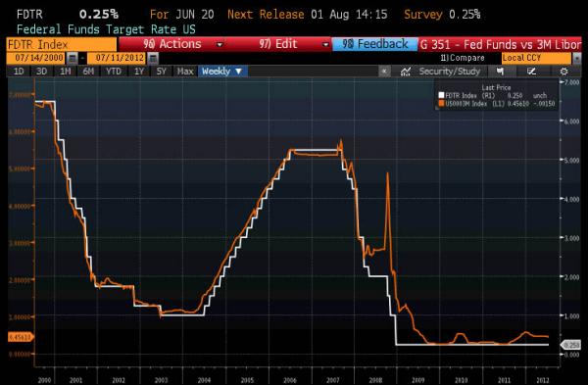Click the Federal Funds Target Rate US label
This screenshot has height=385, width=588.
point(106,29)
